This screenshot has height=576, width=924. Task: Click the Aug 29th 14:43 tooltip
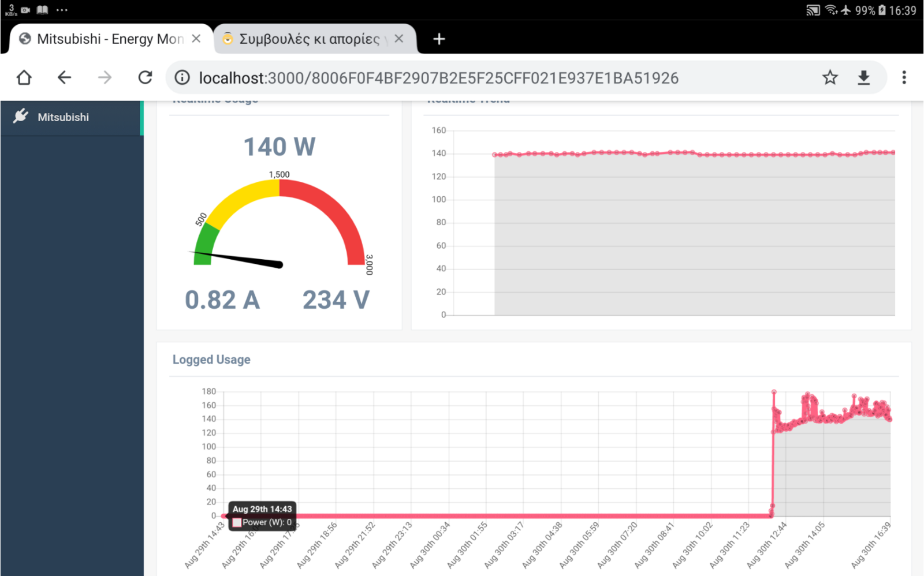click(x=262, y=515)
